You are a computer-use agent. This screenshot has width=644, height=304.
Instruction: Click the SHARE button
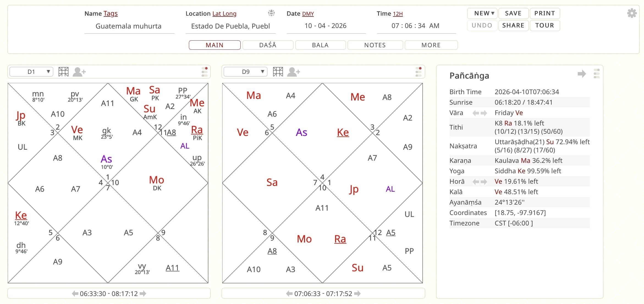point(513,25)
